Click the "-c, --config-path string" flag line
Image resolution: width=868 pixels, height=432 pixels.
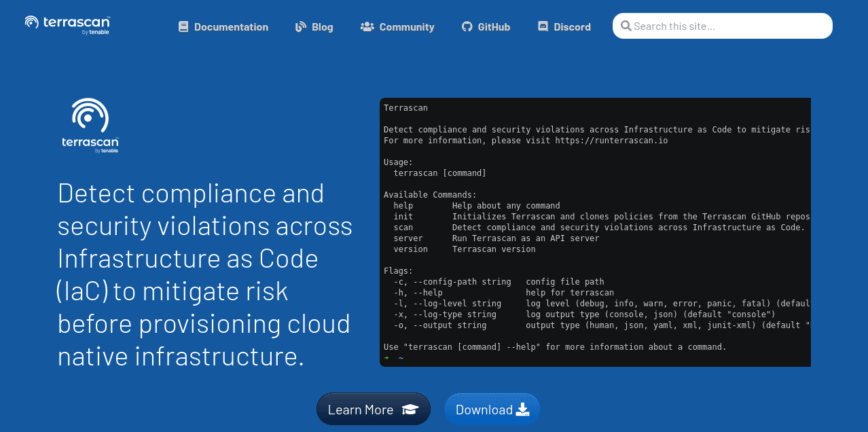click(499, 282)
